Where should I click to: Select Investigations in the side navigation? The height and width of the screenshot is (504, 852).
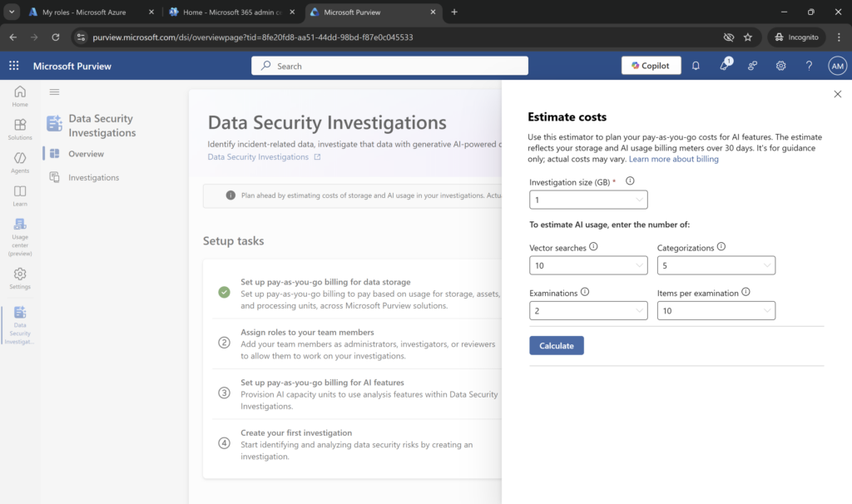[93, 177]
